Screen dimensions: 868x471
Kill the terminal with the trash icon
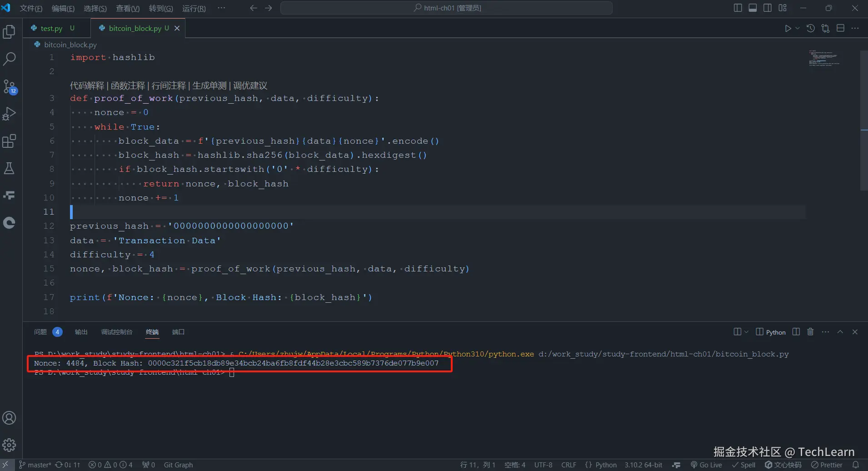pos(810,332)
